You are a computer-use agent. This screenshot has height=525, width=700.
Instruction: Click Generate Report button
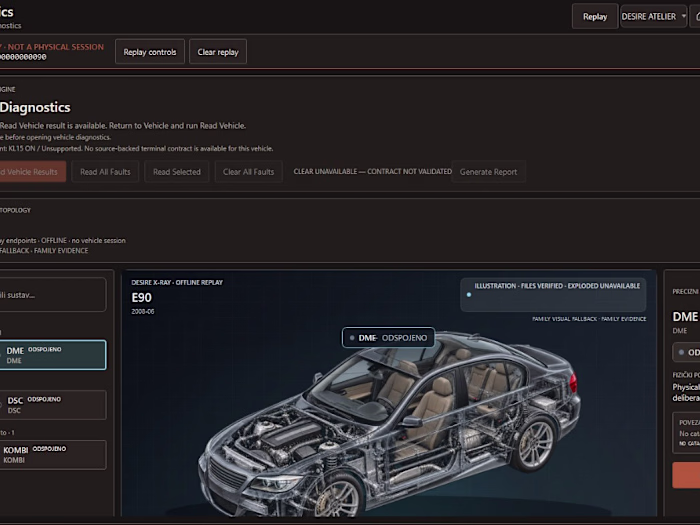[x=488, y=172]
